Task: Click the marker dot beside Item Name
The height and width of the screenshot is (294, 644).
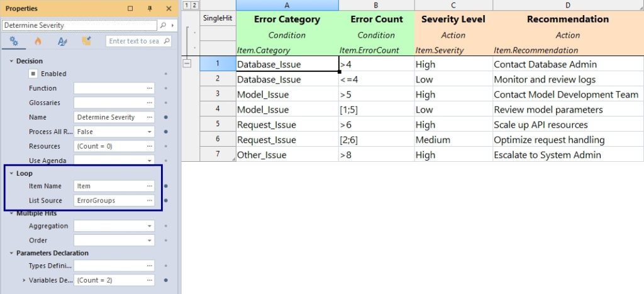Action: tap(166, 186)
